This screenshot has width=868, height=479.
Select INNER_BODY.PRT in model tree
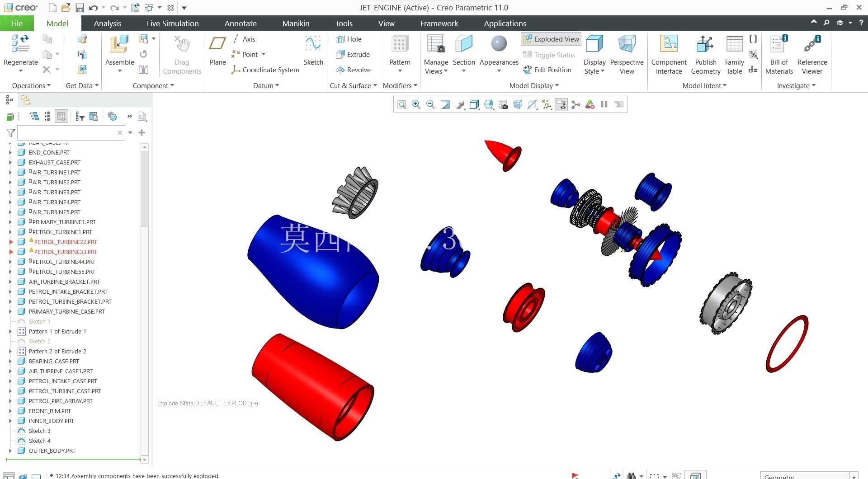(51, 421)
